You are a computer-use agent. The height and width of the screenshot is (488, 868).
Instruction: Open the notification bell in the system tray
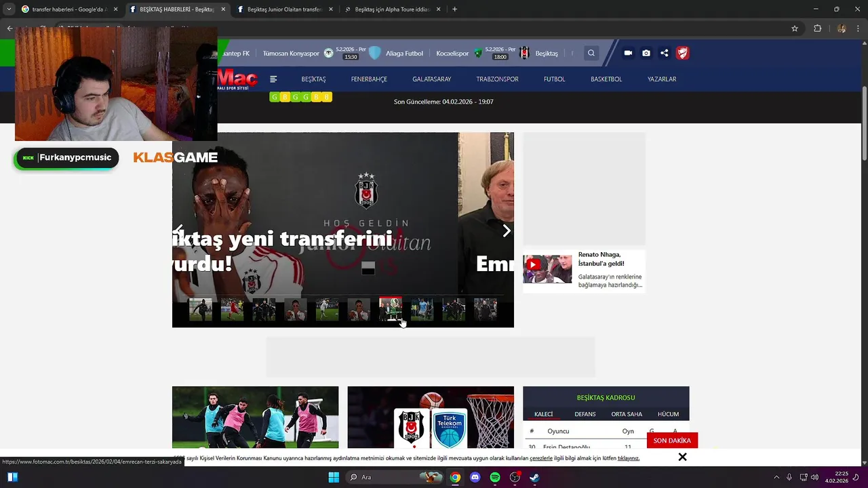[x=856, y=477]
